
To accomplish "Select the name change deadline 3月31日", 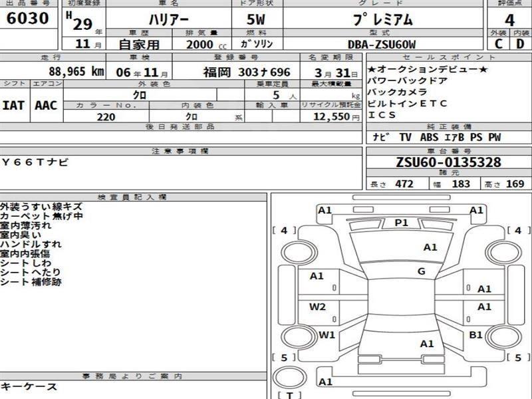I will pos(336,72).
